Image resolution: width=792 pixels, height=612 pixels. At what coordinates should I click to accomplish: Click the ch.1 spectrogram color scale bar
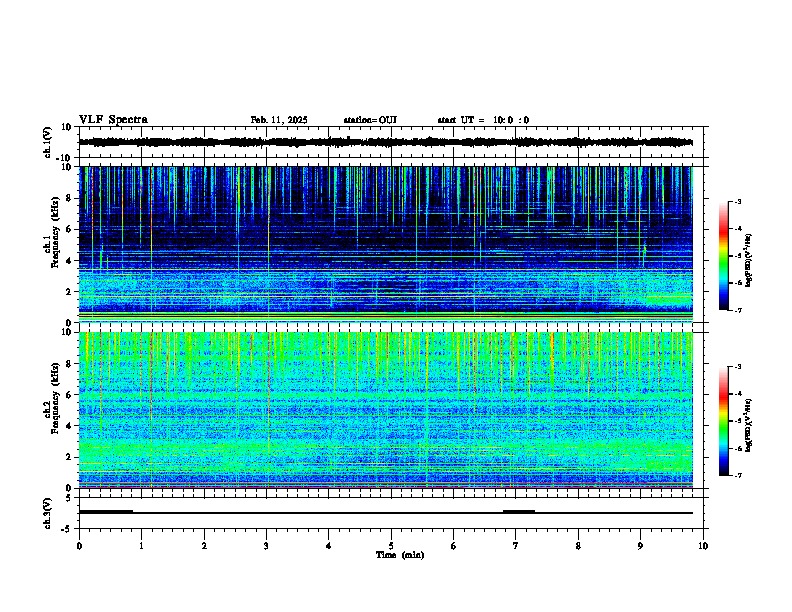click(x=724, y=256)
